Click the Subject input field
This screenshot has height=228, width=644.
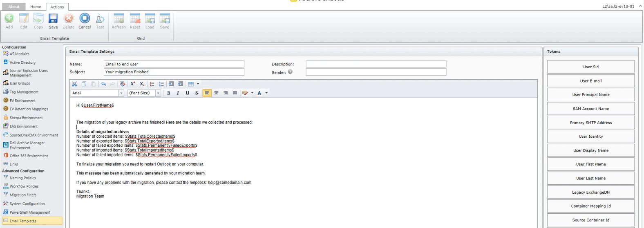[174, 72]
